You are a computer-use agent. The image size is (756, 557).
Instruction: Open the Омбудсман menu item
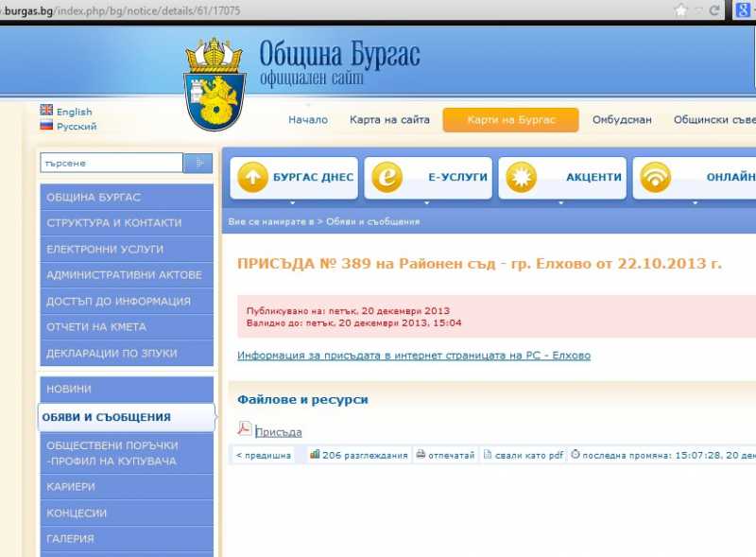click(622, 120)
